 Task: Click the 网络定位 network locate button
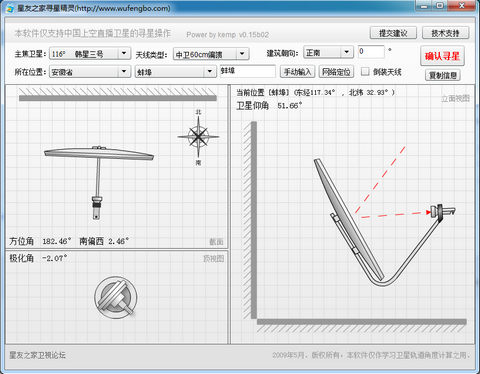tap(336, 72)
